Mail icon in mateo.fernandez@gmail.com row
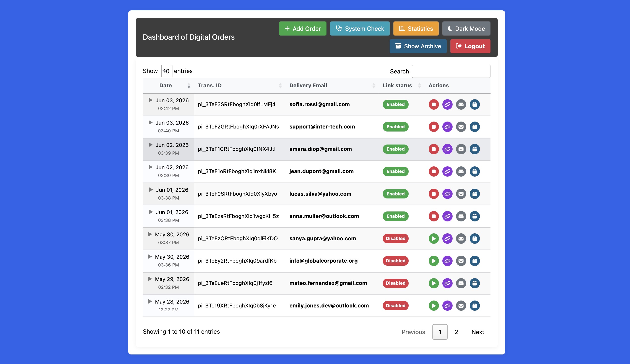The height and width of the screenshot is (364, 630). pos(461,283)
